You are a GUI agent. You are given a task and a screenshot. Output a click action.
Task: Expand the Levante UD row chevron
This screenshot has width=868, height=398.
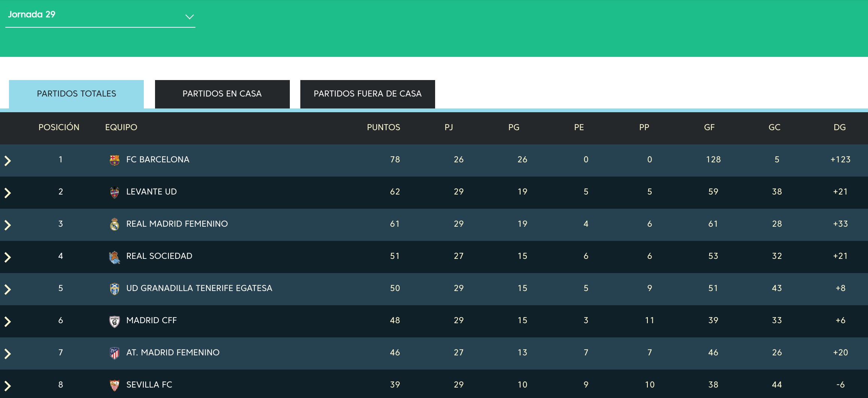point(7,193)
